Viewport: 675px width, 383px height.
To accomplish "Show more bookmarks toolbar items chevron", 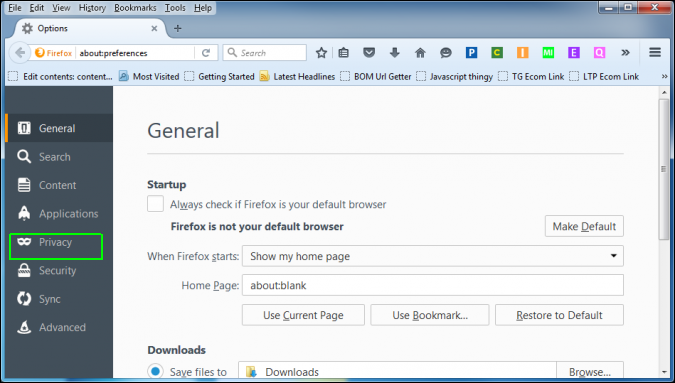I will click(665, 77).
